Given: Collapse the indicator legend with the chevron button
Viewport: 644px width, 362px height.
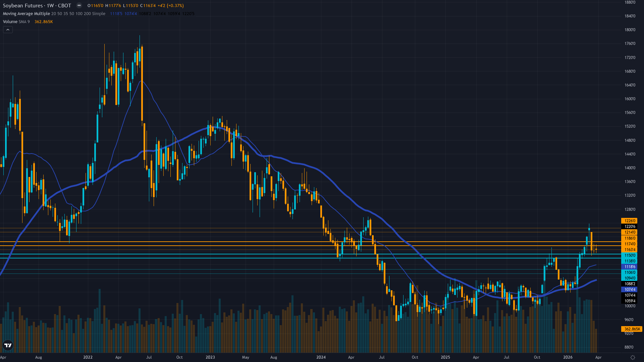Looking at the screenshot, I should pos(8,30).
